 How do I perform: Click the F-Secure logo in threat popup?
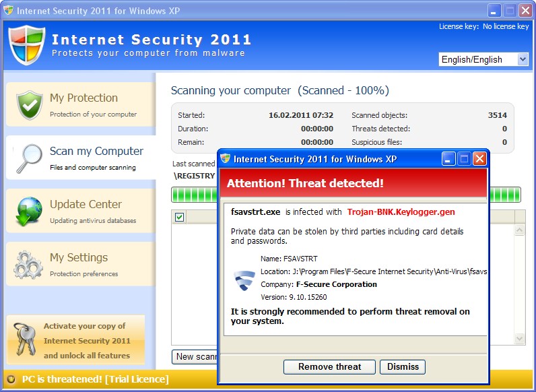click(244, 280)
